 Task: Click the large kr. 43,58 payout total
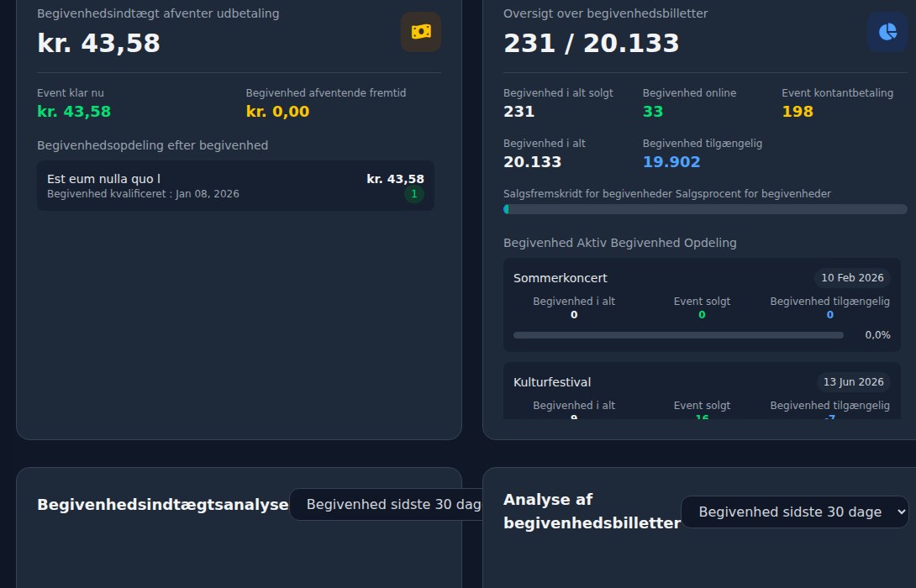(98, 43)
